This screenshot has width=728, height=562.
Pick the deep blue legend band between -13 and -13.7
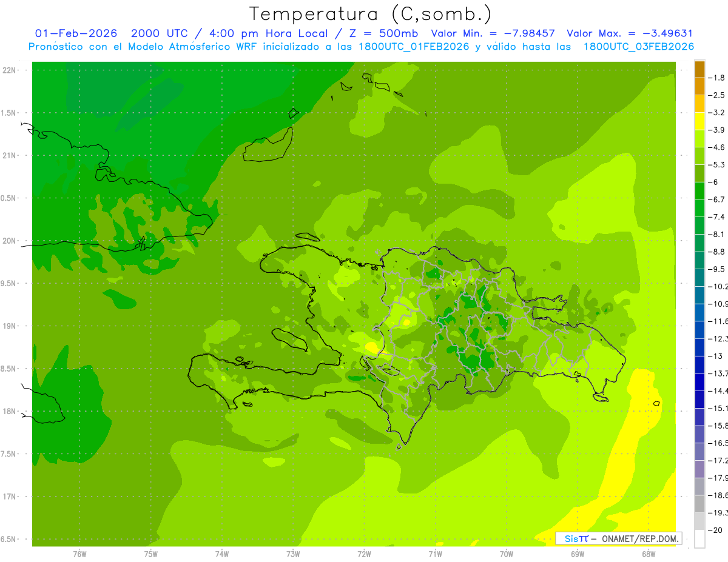699,365
